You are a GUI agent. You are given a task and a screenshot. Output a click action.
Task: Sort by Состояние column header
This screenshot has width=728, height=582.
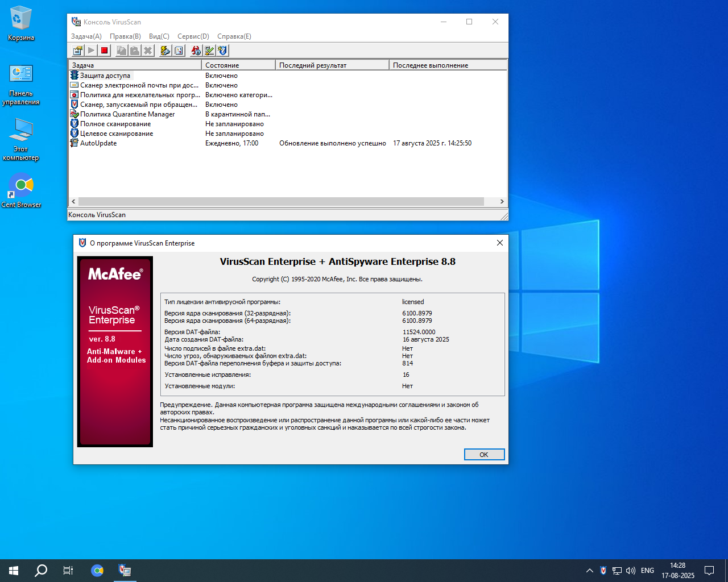click(238, 65)
